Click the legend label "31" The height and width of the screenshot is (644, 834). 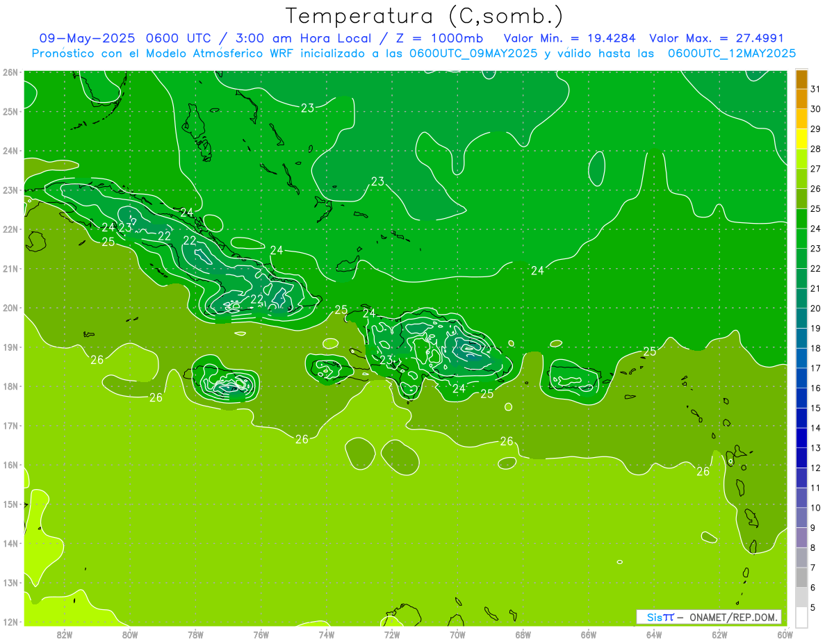coord(815,88)
